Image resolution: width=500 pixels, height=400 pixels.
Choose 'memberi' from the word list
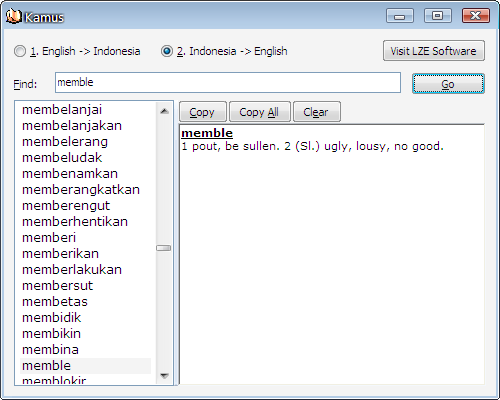tap(49, 238)
